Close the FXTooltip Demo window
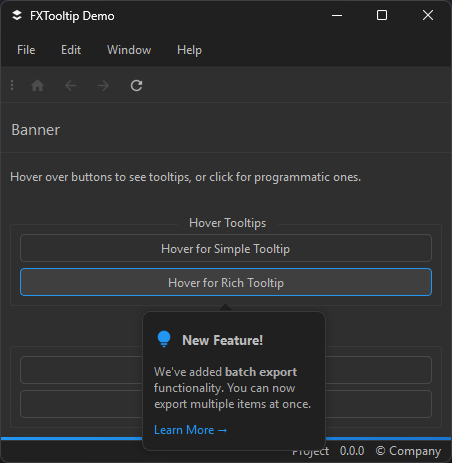Screen dimensions: 452x463 [428, 15]
